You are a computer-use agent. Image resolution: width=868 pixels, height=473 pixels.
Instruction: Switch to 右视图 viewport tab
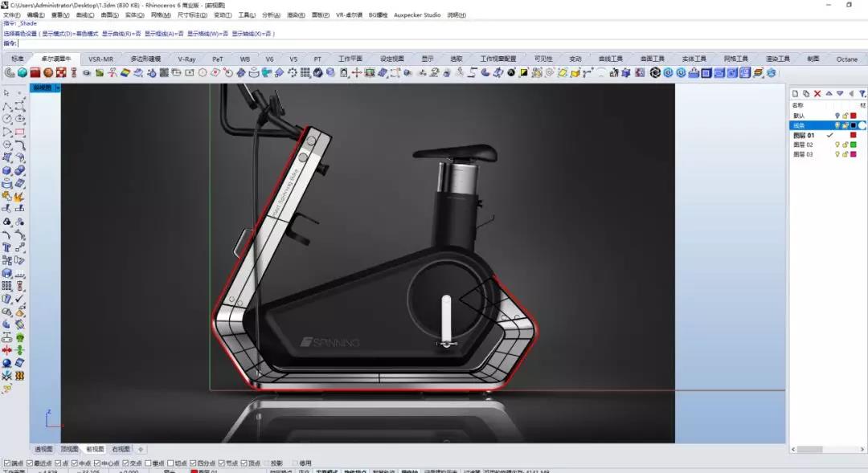point(121,449)
